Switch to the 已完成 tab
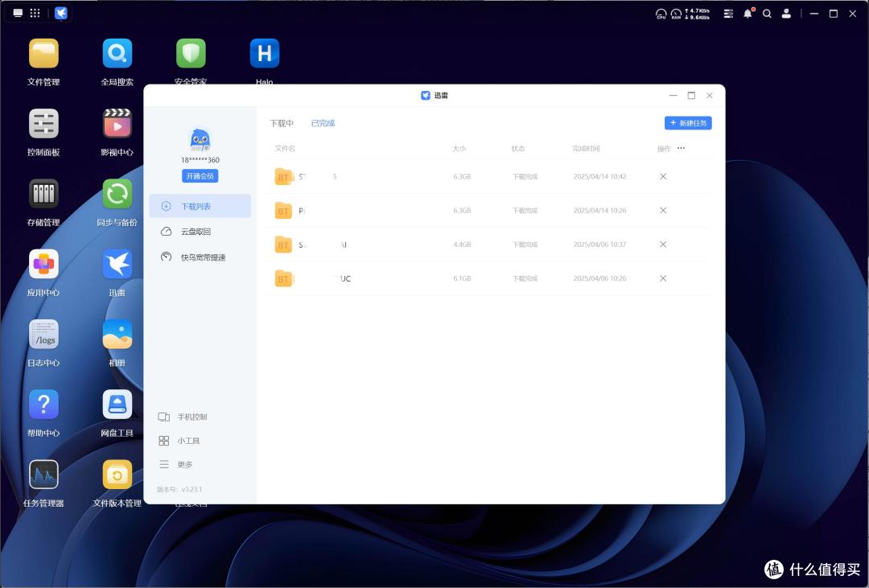Image resolution: width=869 pixels, height=588 pixels. point(323,123)
